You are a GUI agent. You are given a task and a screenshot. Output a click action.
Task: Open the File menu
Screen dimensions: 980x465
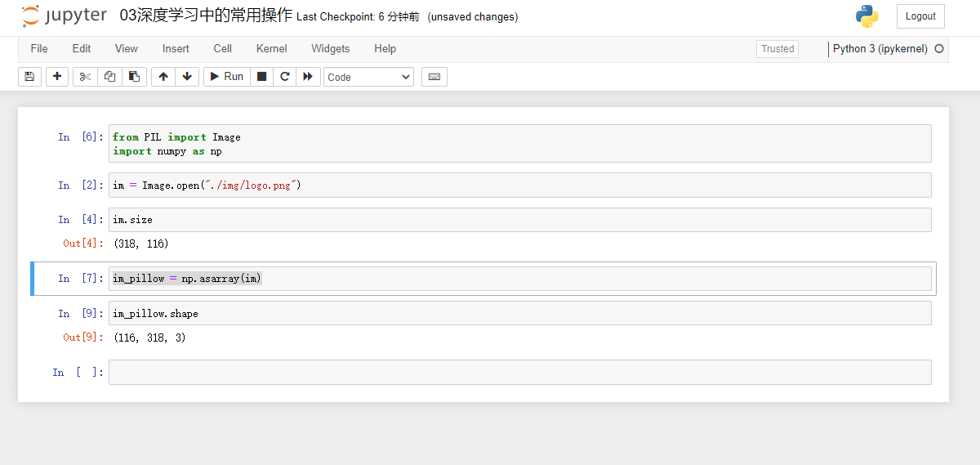(x=39, y=49)
